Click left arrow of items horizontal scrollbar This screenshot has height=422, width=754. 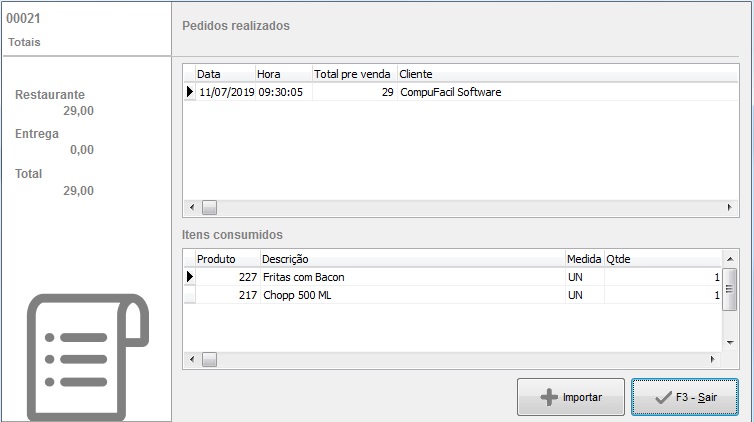click(191, 358)
